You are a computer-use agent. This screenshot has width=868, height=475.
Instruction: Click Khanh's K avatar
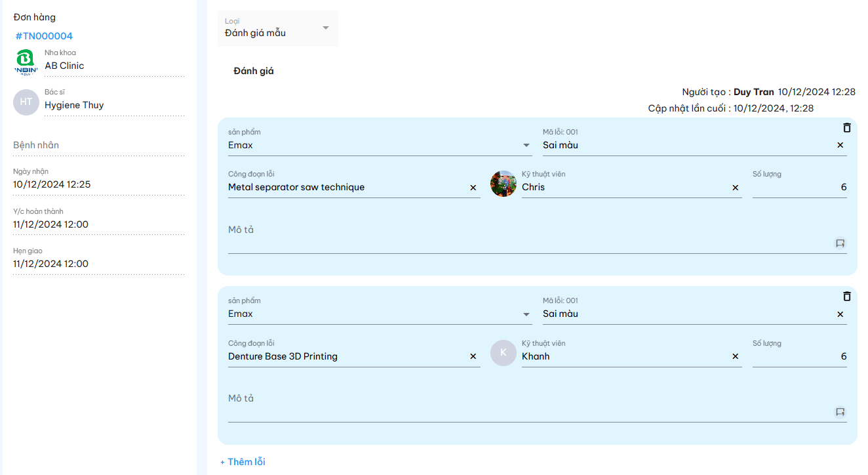503,353
